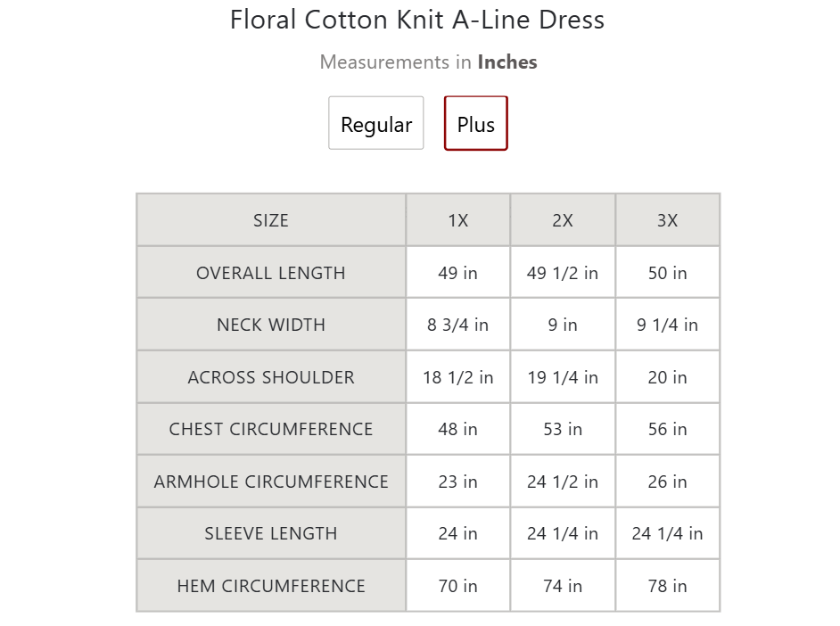Click the HEM CIRCUMFERENCE row label
Screen dimensions: 840x626
click(271, 586)
